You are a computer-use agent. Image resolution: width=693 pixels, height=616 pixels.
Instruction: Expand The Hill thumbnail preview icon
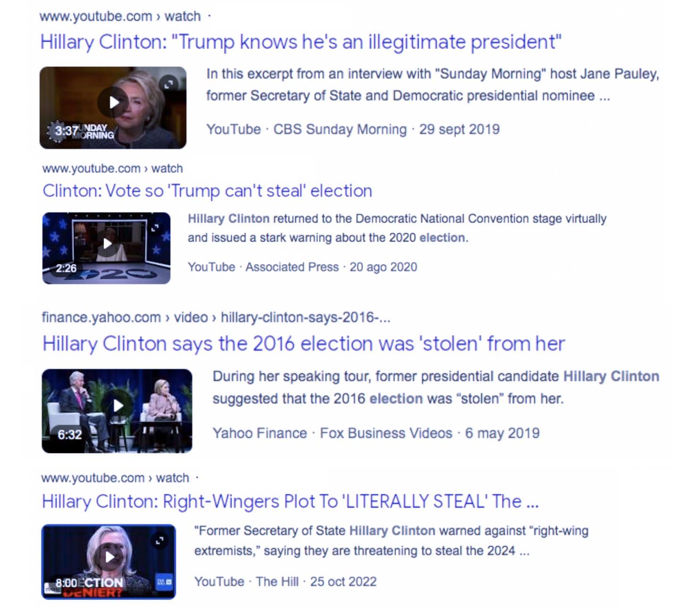point(160,541)
